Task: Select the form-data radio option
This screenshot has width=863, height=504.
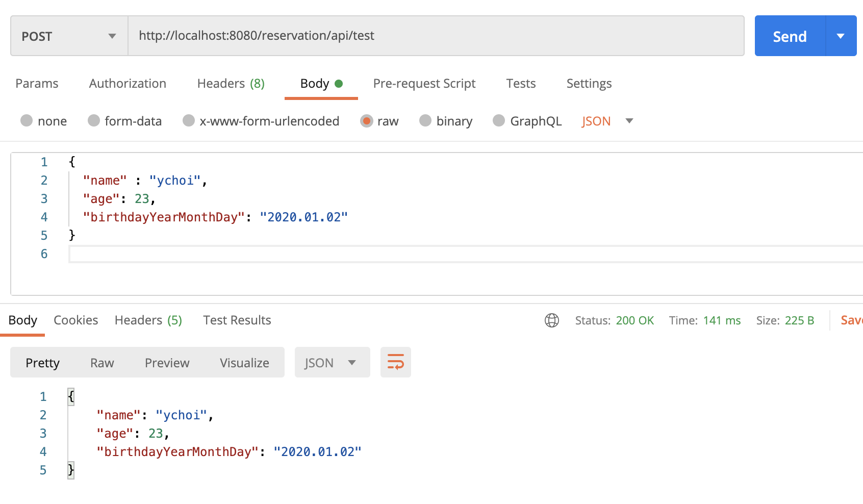Action: [94, 120]
